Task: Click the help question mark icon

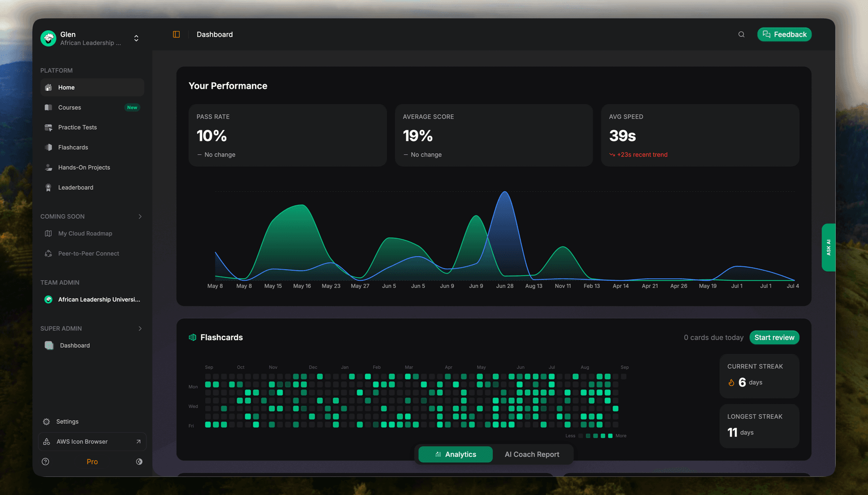Action: click(45, 462)
